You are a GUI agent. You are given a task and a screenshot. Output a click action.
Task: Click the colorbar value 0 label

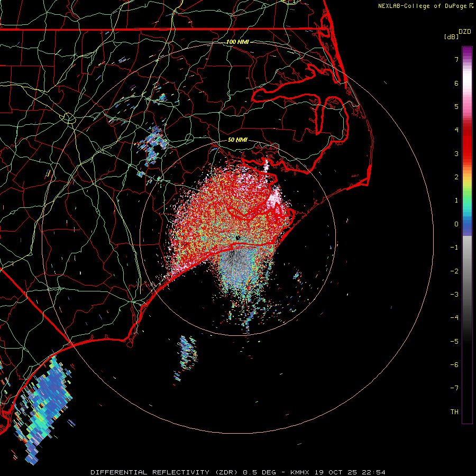pos(456,224)
